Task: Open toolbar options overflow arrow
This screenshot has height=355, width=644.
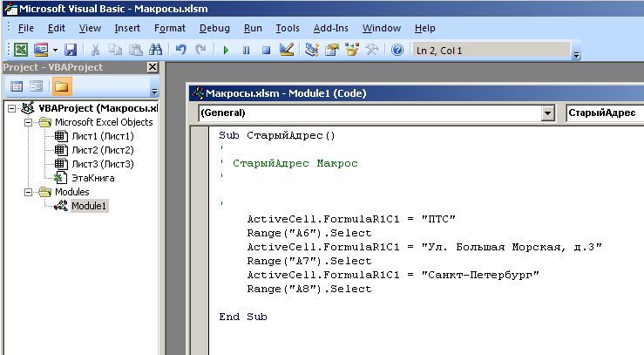Action: (x=576, y=54)
